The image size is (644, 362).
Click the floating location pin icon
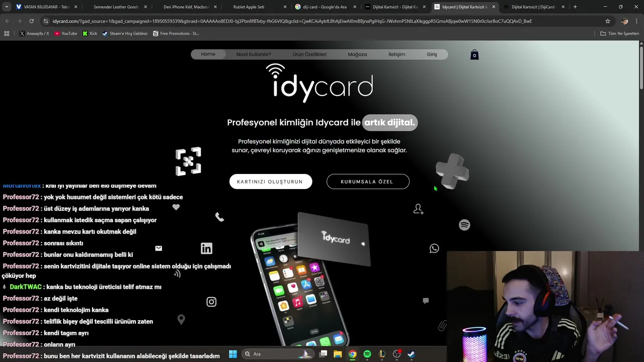181,319
